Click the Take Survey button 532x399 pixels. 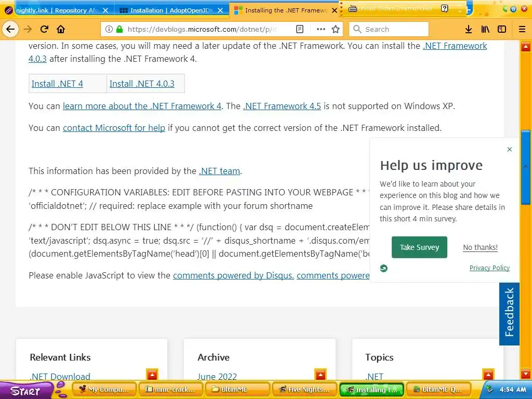(419, 247)
